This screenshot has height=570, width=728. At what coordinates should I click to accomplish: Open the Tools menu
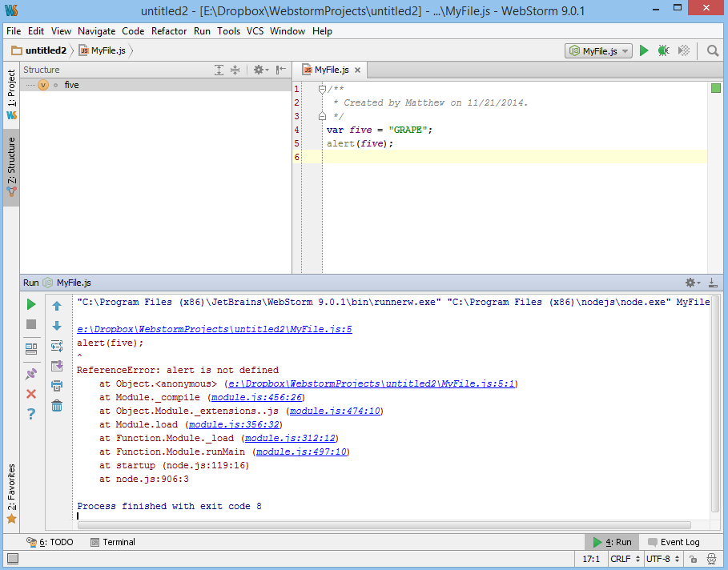228,31
